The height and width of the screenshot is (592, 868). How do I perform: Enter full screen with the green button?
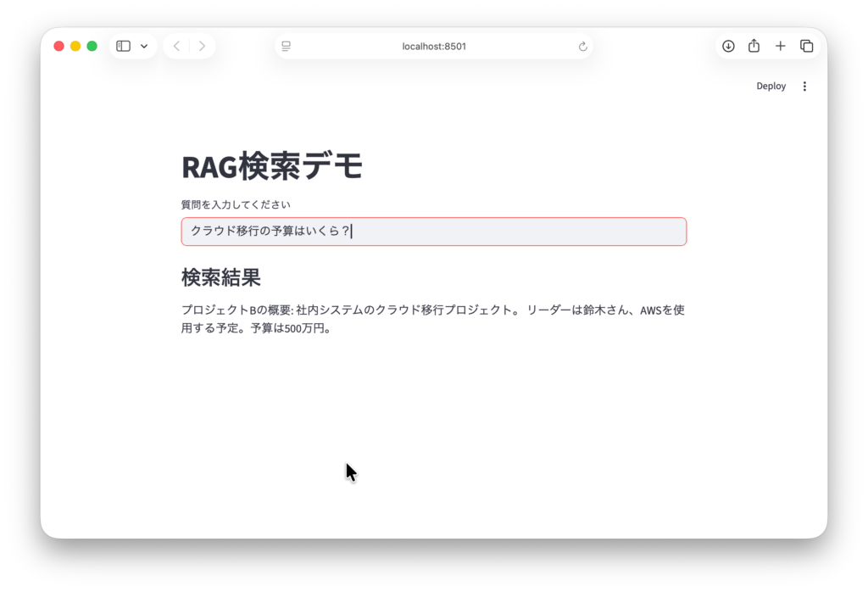point(92,46)
